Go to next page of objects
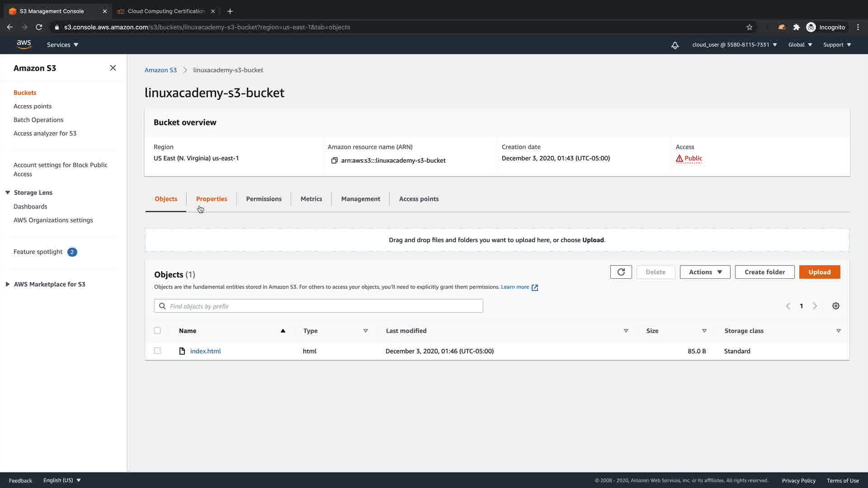Image resolution: width=868 pixels, height=488 pixels. pos(815,306)
